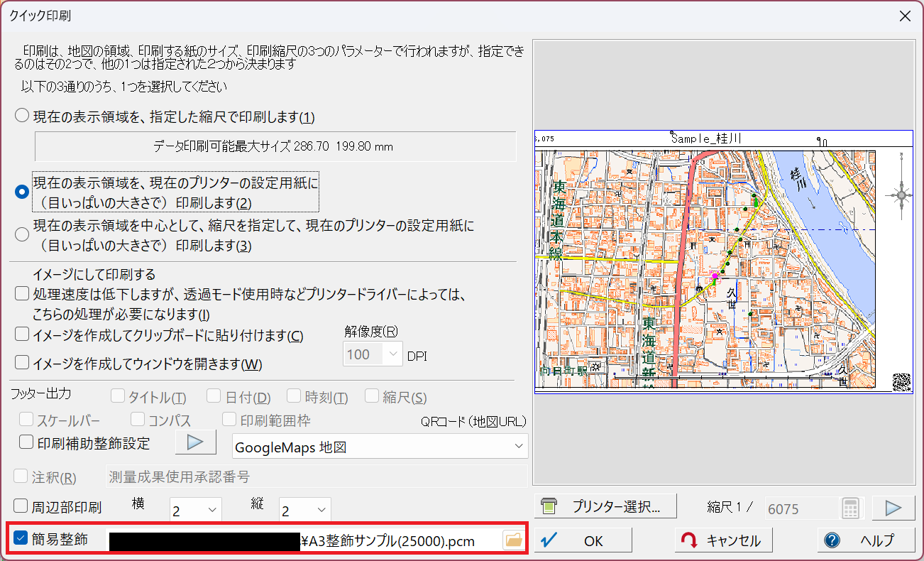The width and height of the screenshot is (924, 561).
Task: Open the 解像度 DPI dropdown
Action: click(x=373, y=354)
